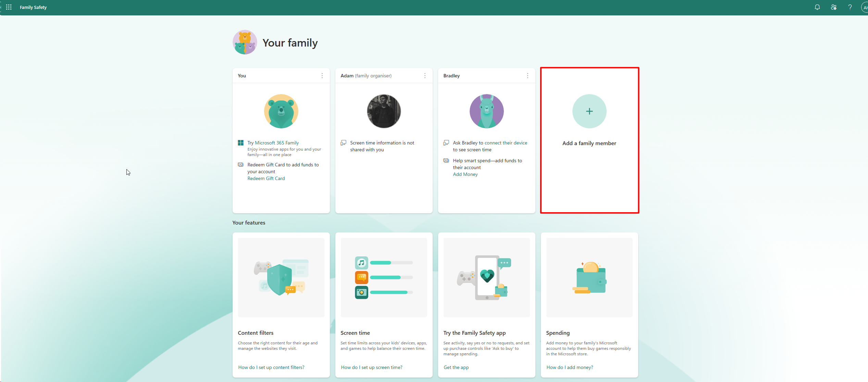Click the Family Safety app title
868x382 pixels.
[33, 7]
